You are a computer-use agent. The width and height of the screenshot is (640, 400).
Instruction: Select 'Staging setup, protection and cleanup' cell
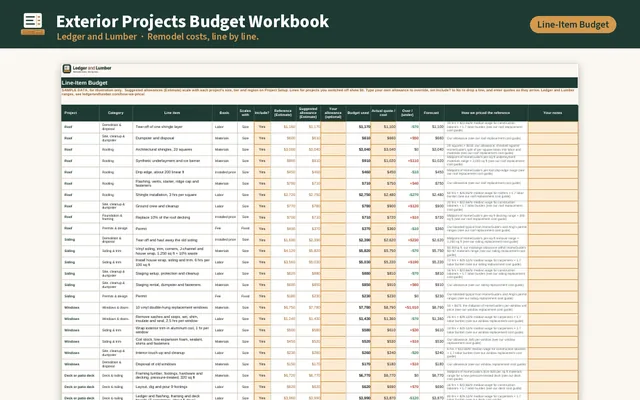(172, 274)
